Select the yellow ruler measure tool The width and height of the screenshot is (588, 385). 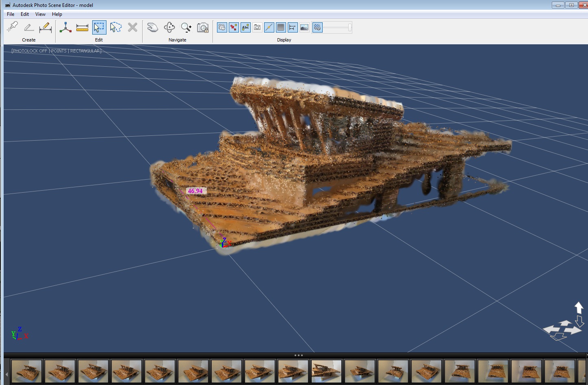82,27
